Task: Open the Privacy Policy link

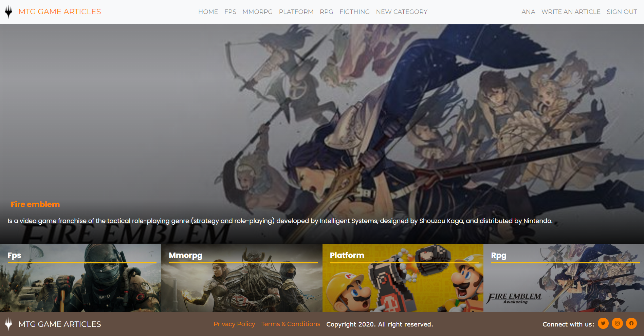Action: (x=234, y=324)
